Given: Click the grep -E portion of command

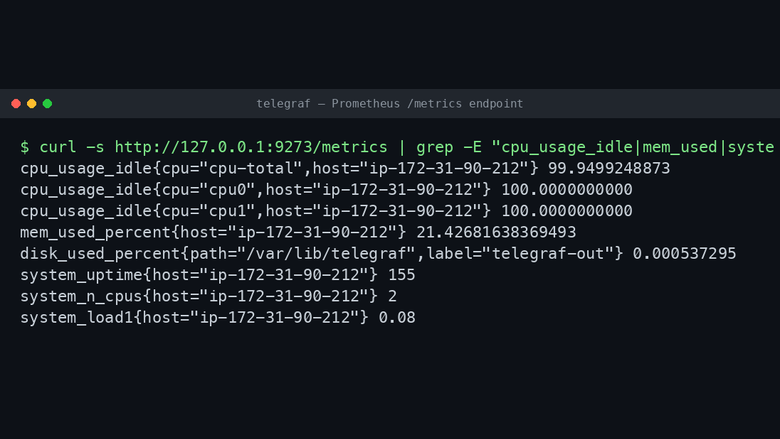Looking at the screenshot, I should pyautogui.click(x=449, y=147).
